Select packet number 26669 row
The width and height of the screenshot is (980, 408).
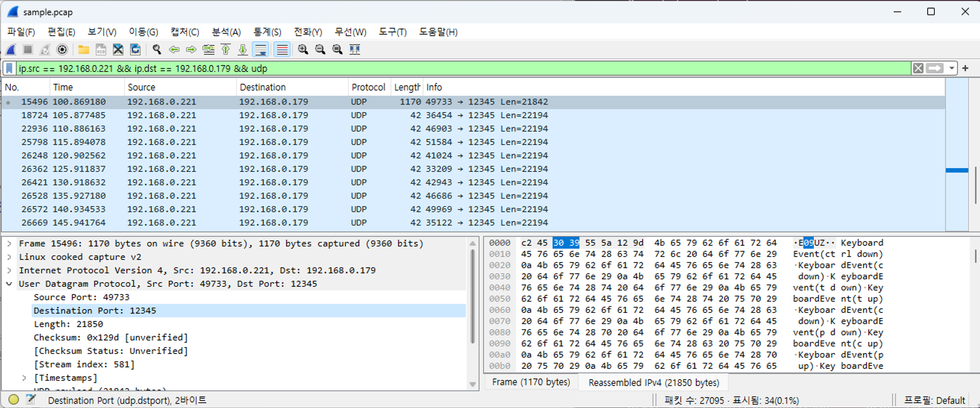pos(473,222)
